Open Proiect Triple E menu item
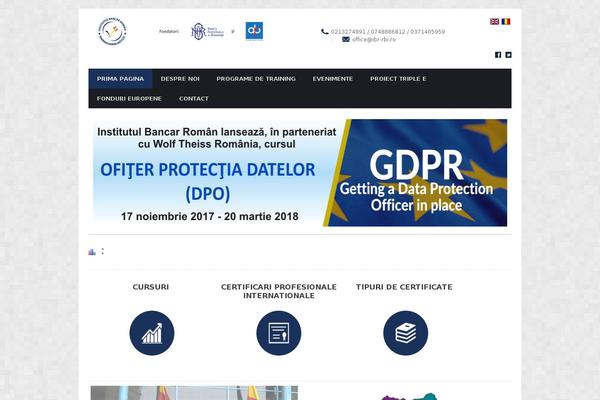This screenshot has height=400, width=600. (x=398, y=79)
